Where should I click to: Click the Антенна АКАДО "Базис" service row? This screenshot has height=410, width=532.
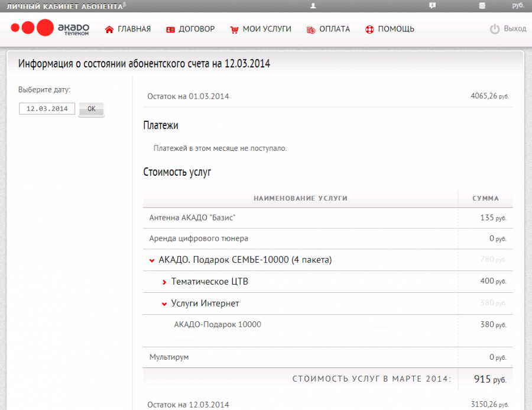point(193,218)
